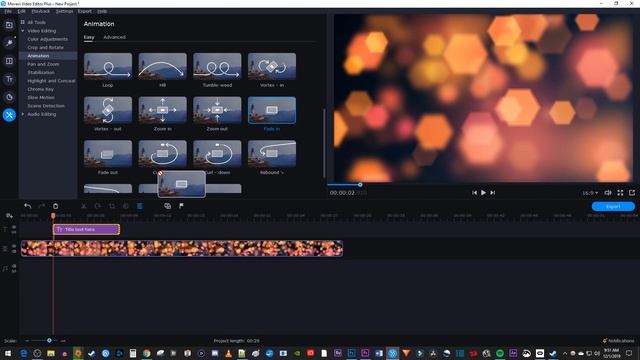Choose the Hill animation preset
Viewport: 640px width, 360px height.
click(162, 66)
